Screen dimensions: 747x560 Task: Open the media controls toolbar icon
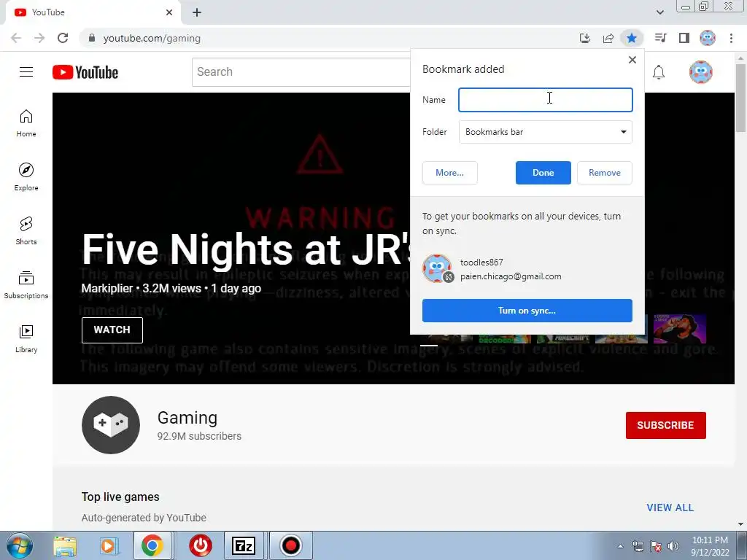[x=660, y=38]
